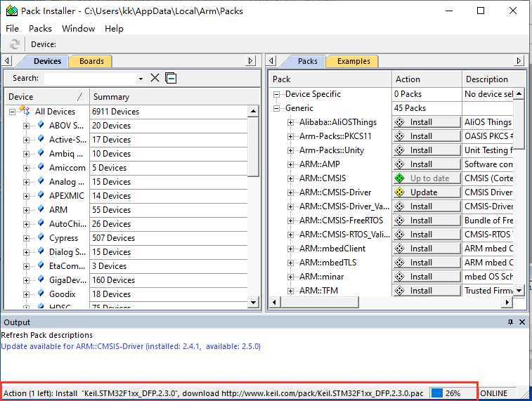Viewport: 532px width, 401px height.
Task: Expand the ARM::mbedTLS pack node
Action: tap(290, 263)
